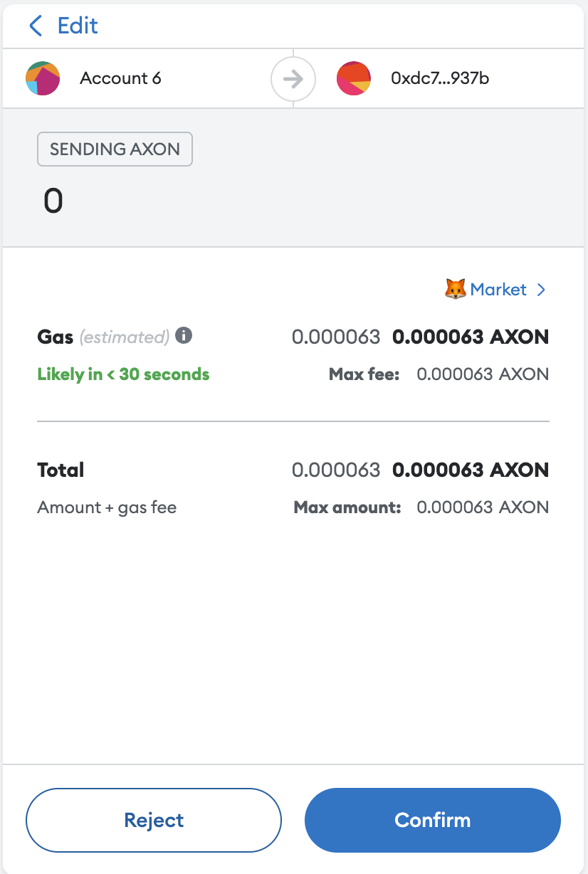Image resolution: width=588 pixels, height=874 pixels.
Task: Click the gas estimate info icon
Action: (x=184, y=335)
